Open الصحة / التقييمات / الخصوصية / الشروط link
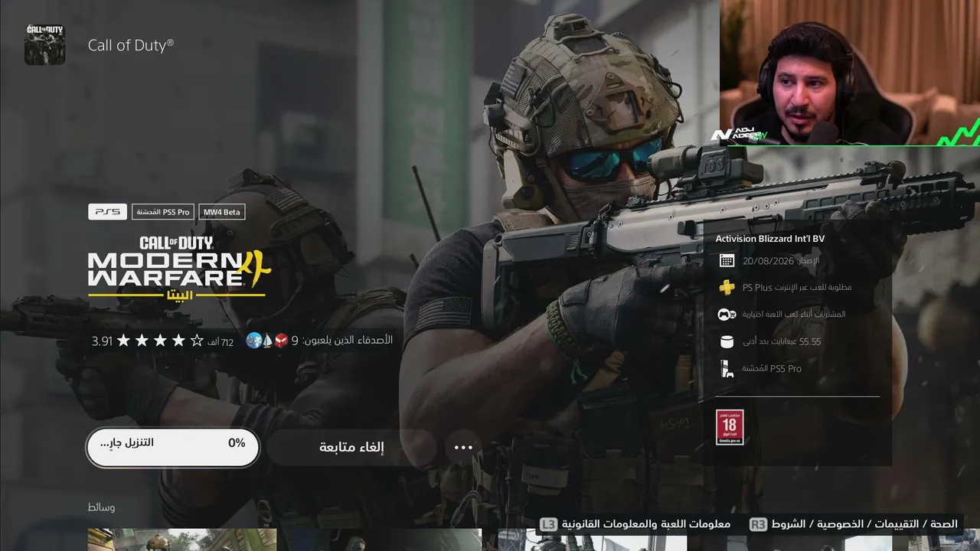980x551 pixels. click(864, 524)
